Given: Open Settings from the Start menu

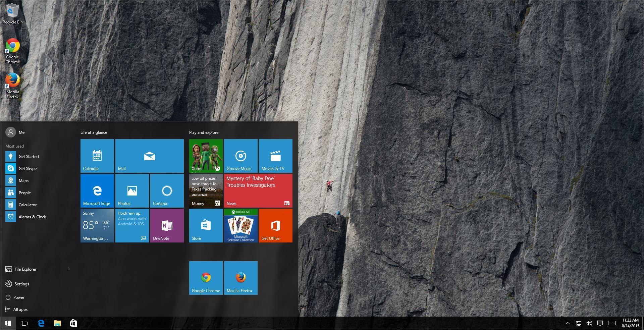Looking at the screenshot, I should pos(21,284).
